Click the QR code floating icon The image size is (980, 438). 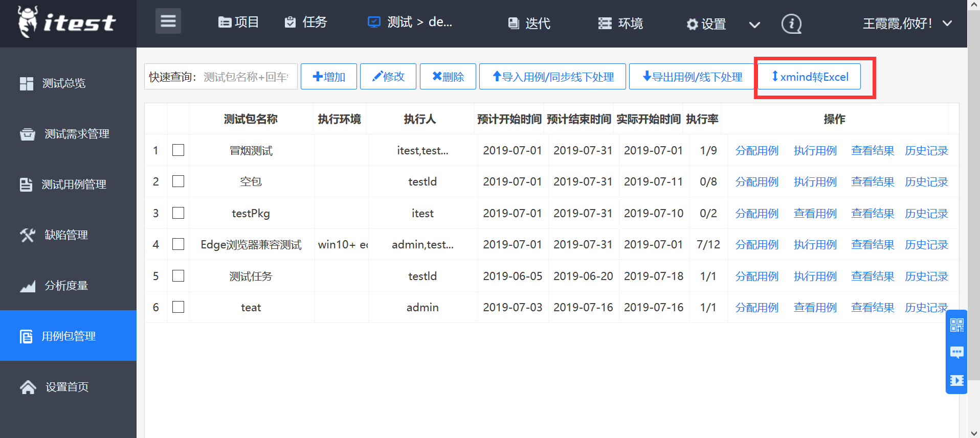[x=957, y=325]
